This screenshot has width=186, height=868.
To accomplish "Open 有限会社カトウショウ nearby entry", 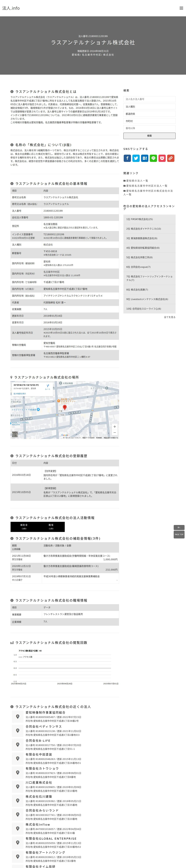I will point(42,769).
